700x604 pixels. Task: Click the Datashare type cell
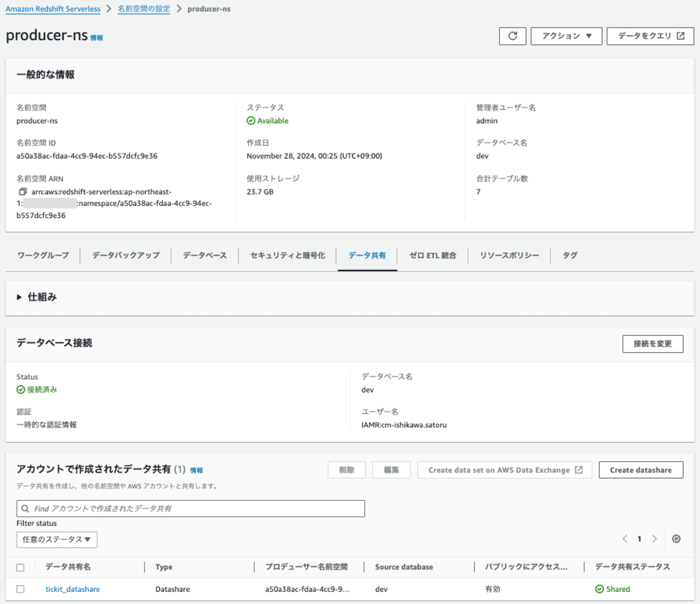click(173, 589)
